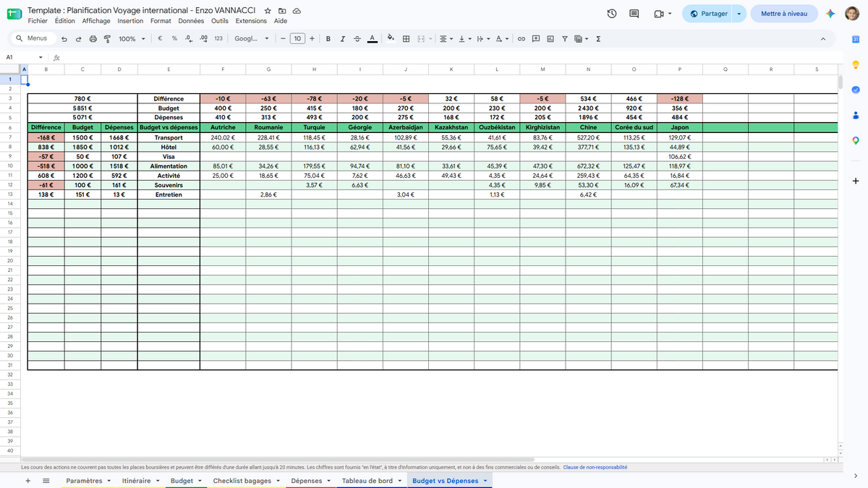Open the Name Box dropdown arrow
Viewport: 868px width, 488px height.
41,57
